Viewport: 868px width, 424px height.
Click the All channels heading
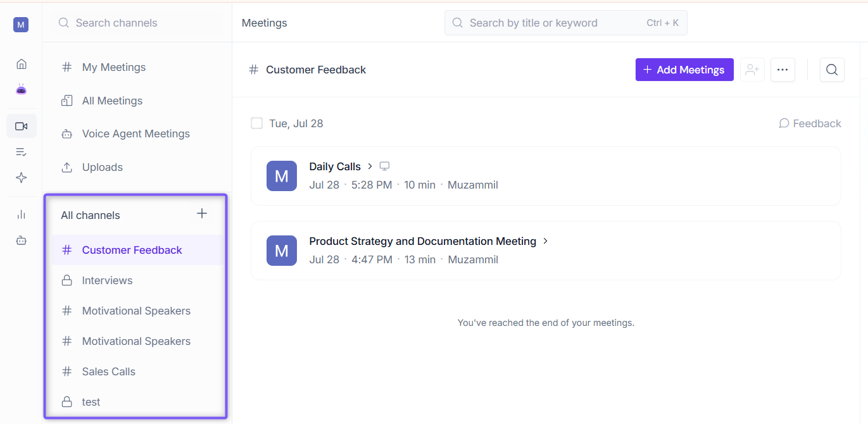point(90,215)
